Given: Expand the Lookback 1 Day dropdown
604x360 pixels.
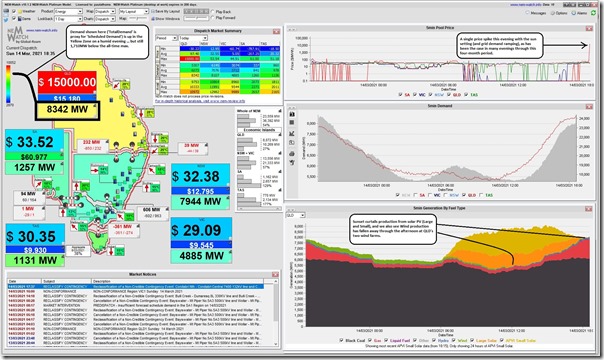Looking at the screenshot, I should point(68,18).
